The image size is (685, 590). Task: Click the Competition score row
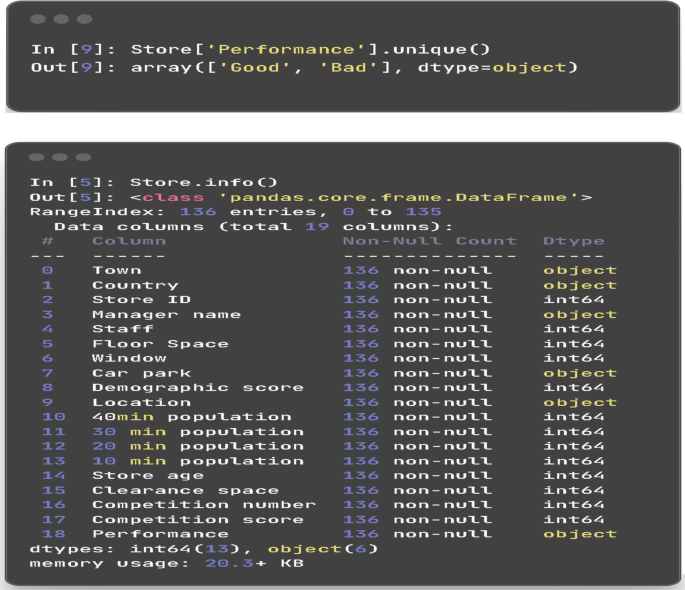pyautogui.click(x=197, y=519)
